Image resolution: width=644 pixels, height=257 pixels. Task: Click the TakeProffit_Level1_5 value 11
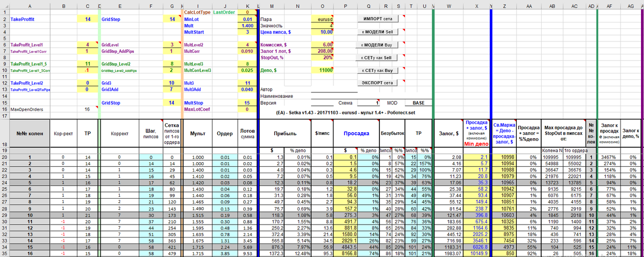point(88,64)
